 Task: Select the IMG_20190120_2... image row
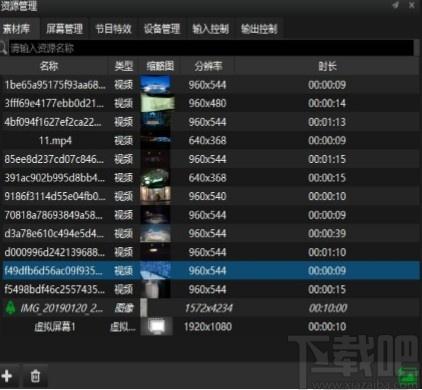[x=210, y=308]
